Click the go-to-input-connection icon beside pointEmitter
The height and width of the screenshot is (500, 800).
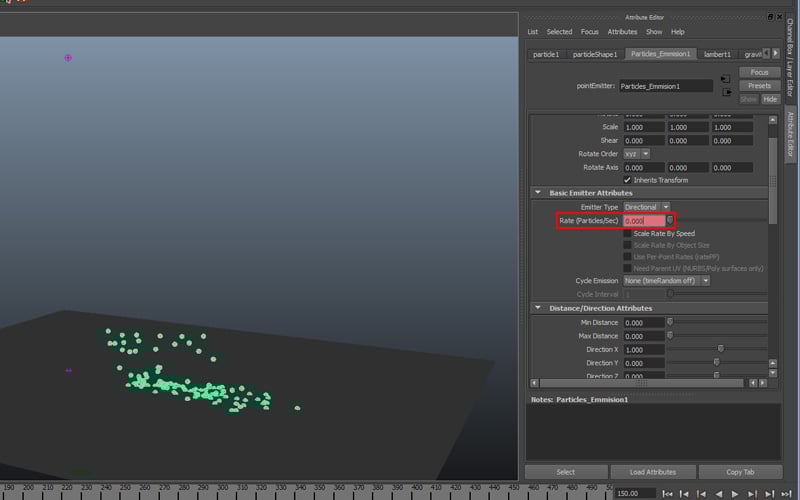pos(726,79)
